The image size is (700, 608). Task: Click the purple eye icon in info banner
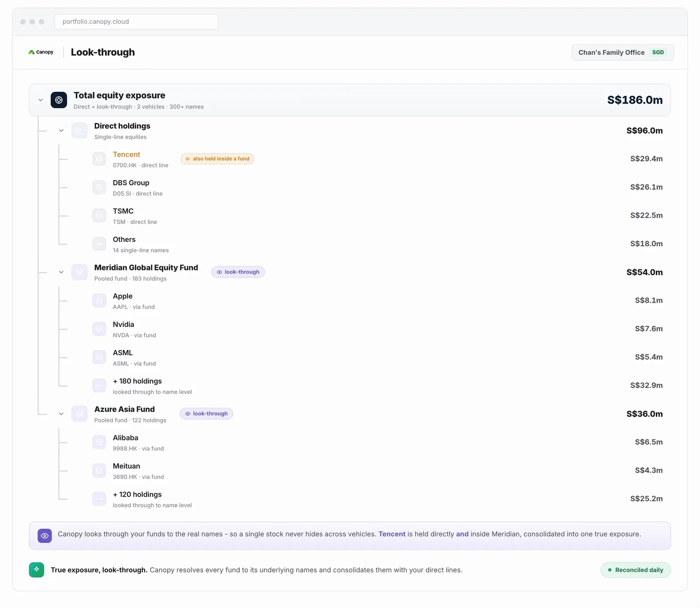(x=45, y=536)
